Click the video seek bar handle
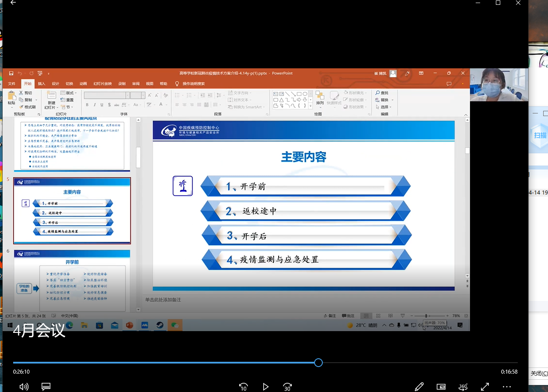This screenshot has width=548, height=392. tap(318, 363)
